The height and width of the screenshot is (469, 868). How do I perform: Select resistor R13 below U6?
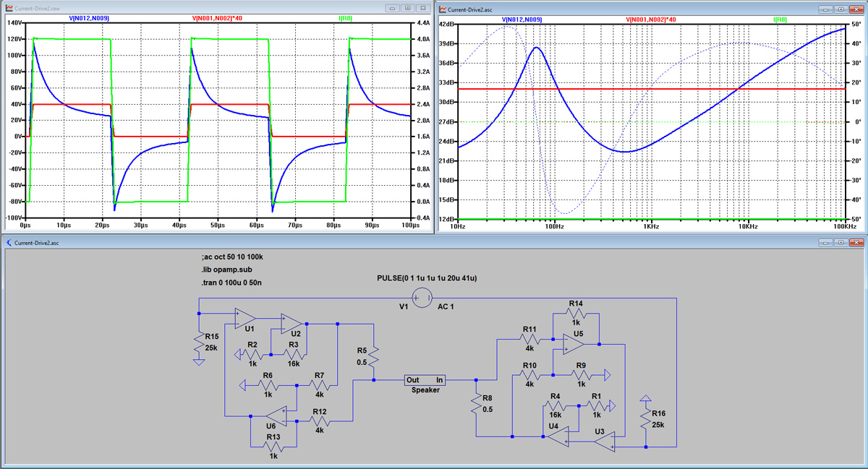point(273,447)
